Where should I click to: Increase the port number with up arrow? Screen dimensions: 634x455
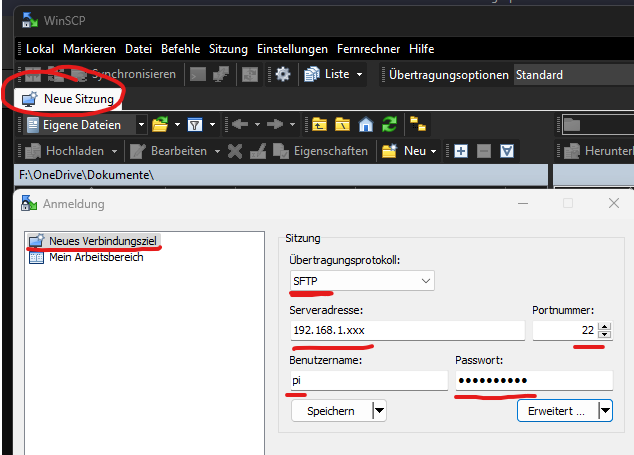tap(604, 327)
